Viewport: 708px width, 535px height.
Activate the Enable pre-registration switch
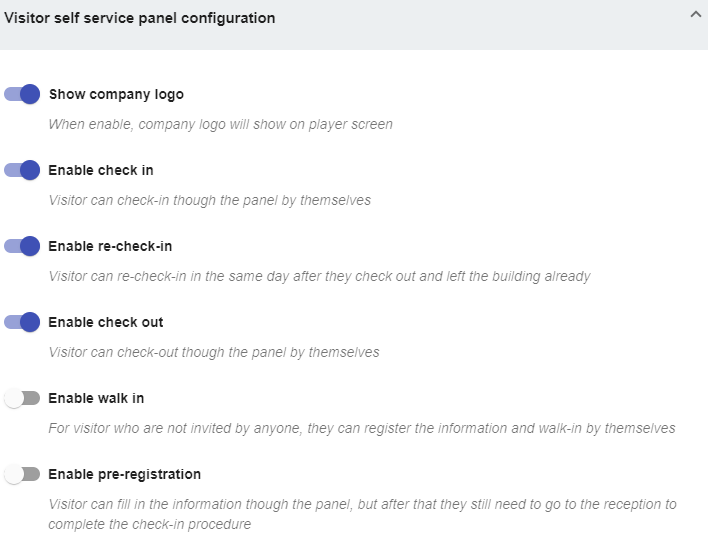(x=22, y=474)
